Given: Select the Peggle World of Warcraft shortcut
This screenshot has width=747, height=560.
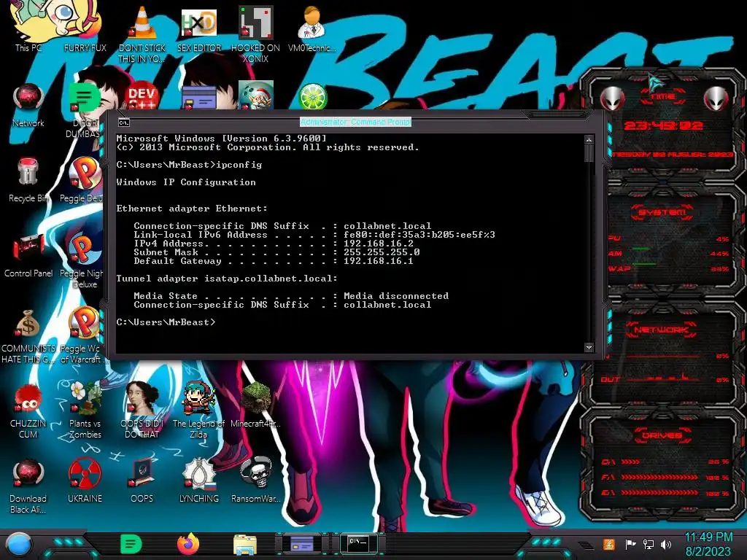Looking at the screenshot, I should [83, 336].
